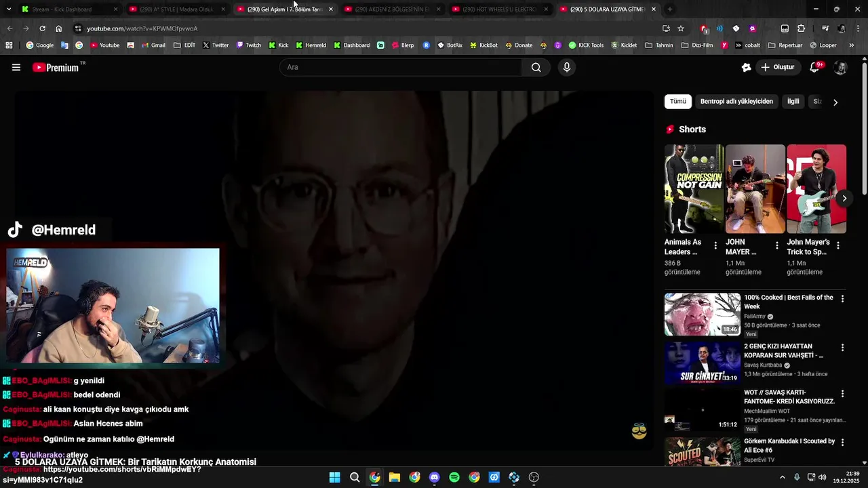The height and width of the screenshot is (488, 868).
Task: Open the apps grid in bookmarks bar
Action: (x=9, y=45)
